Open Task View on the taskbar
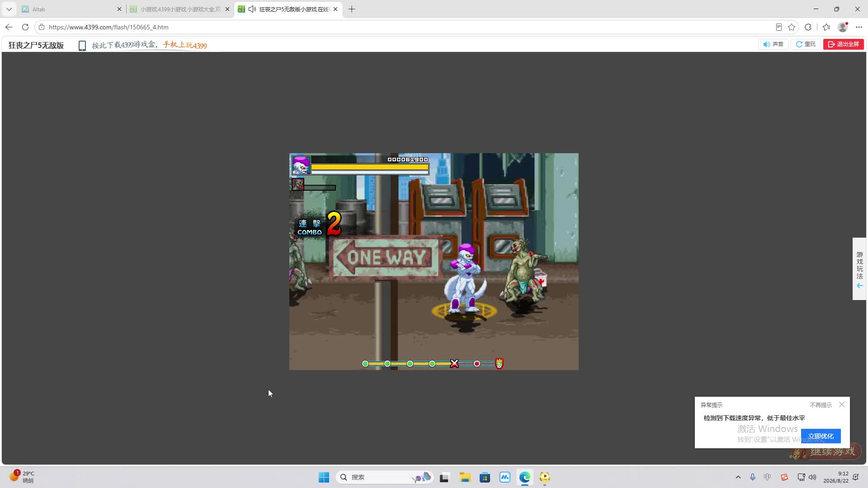868x488 pixels. (x=444, y=477)
